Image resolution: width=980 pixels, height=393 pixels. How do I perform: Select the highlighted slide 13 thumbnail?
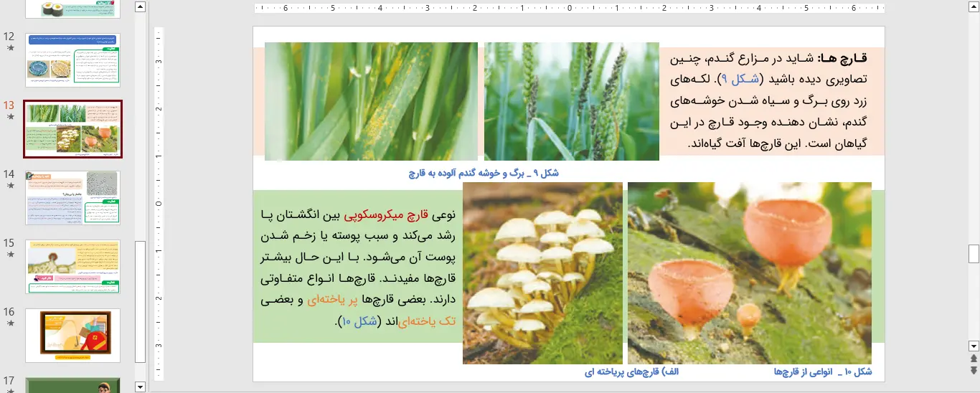[73, 129]
